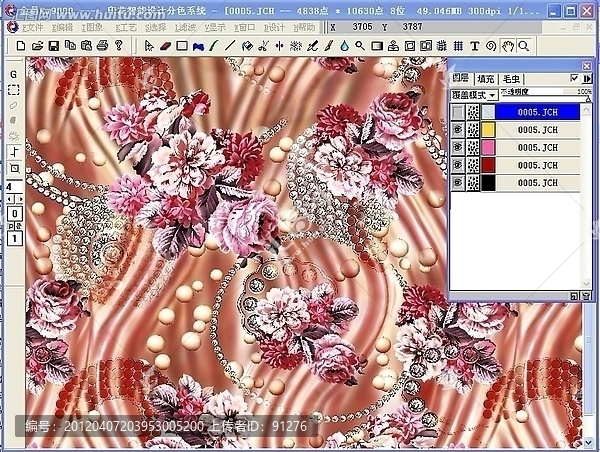
Task: Open the 帮助 menu
Action: click(x=304, y=28)
